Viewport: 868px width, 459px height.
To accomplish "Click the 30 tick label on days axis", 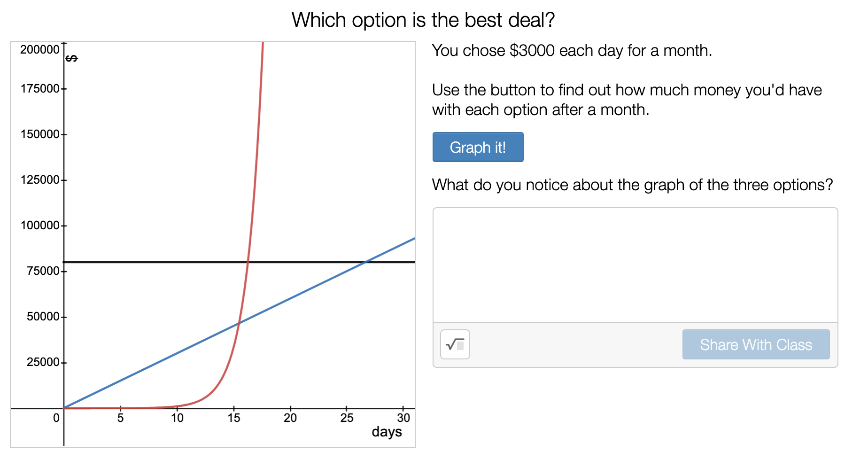I will click(x=403, y=418).
